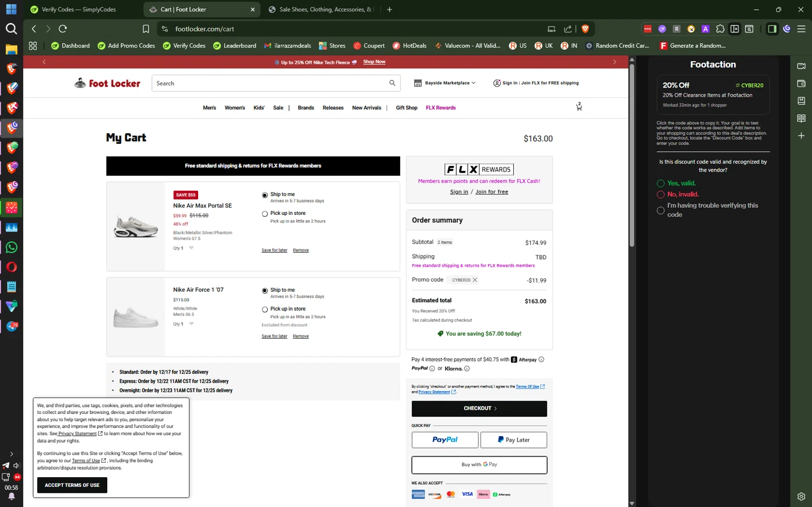This screenshot has height=507, width=812.
Task: Open File Explorer from taskbar
Action: [x=11, y=49]
